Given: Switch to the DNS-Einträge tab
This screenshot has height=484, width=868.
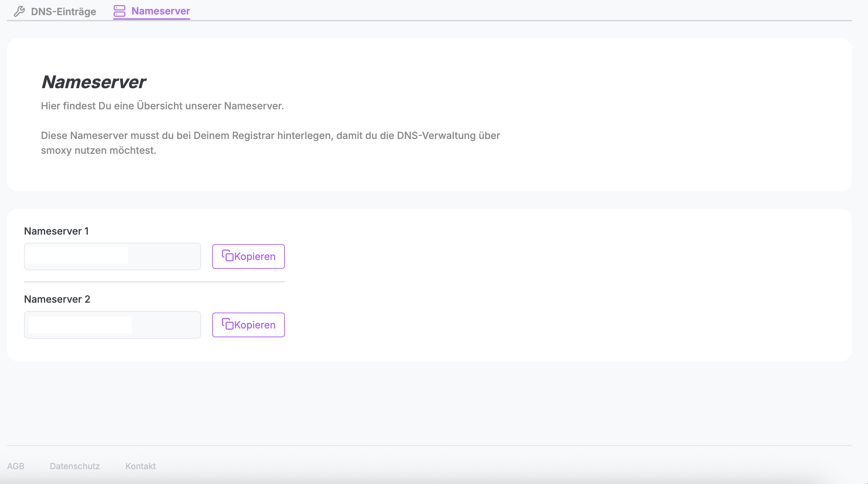Looking at the screenshot, I should (63, 12).
